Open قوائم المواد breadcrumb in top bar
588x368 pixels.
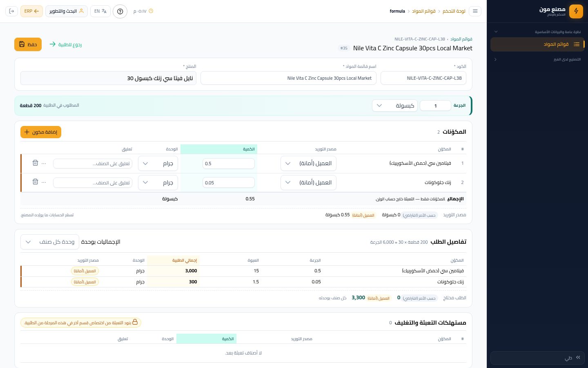pos(424,11)
